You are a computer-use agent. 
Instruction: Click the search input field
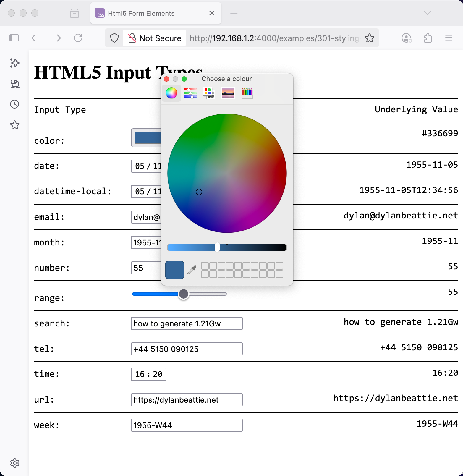click(x=187, y=323)
